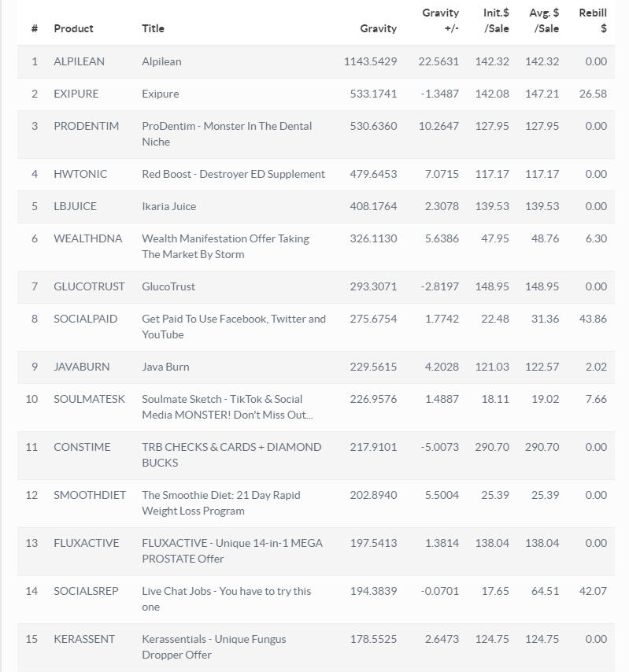Click initial sale value 47.95

(495, 238)
